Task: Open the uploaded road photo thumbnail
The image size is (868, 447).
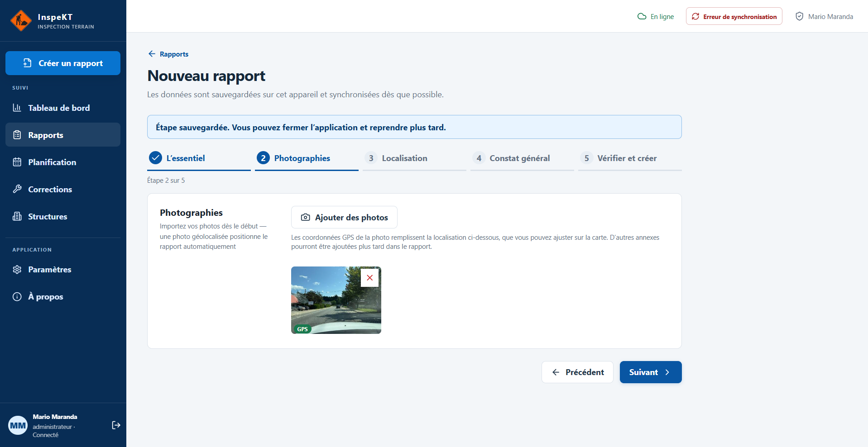Action: click(336, 300)
